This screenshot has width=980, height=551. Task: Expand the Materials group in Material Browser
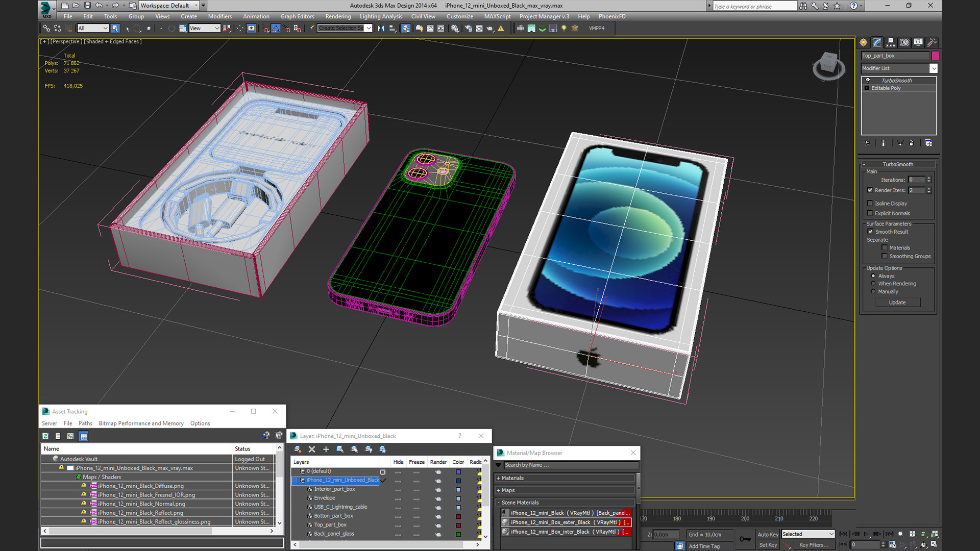click(x=499, y=479)
